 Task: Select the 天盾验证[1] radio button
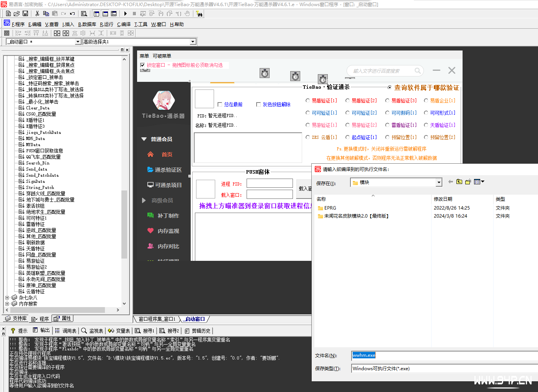pos(426,125)
